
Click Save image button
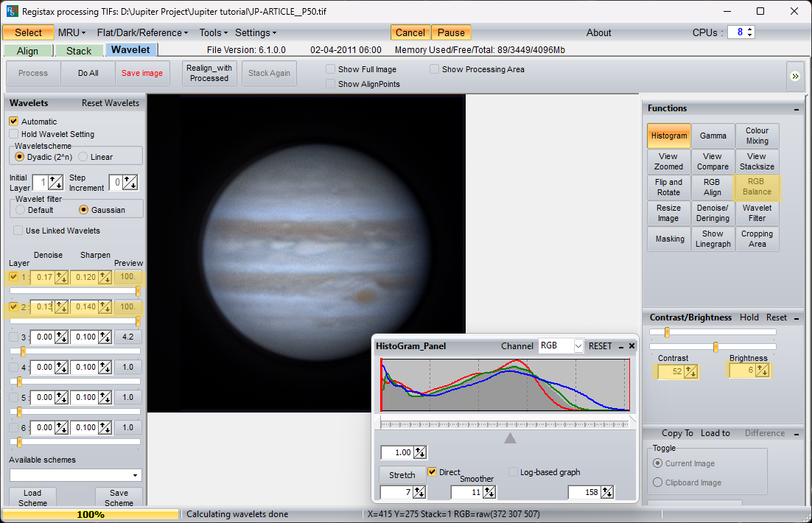click(142, 73)
